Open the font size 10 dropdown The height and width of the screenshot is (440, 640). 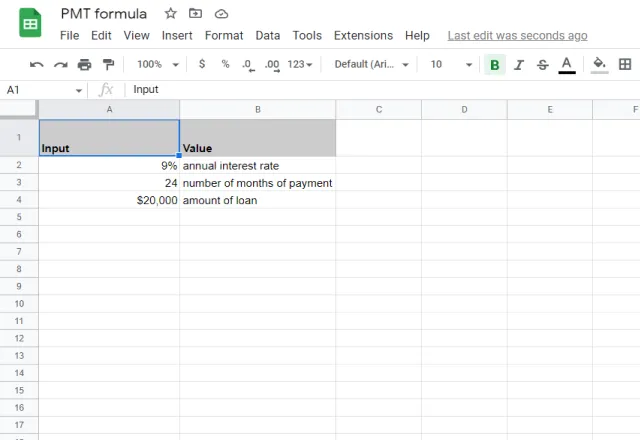[451, 64]
